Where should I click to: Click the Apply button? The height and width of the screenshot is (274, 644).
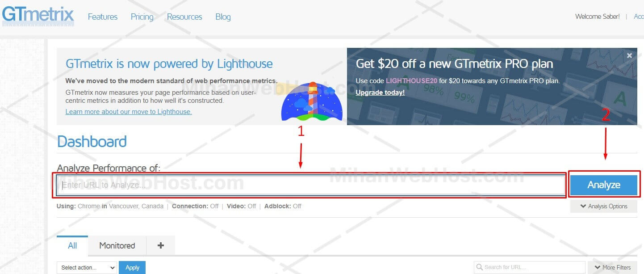coord(132,268)
